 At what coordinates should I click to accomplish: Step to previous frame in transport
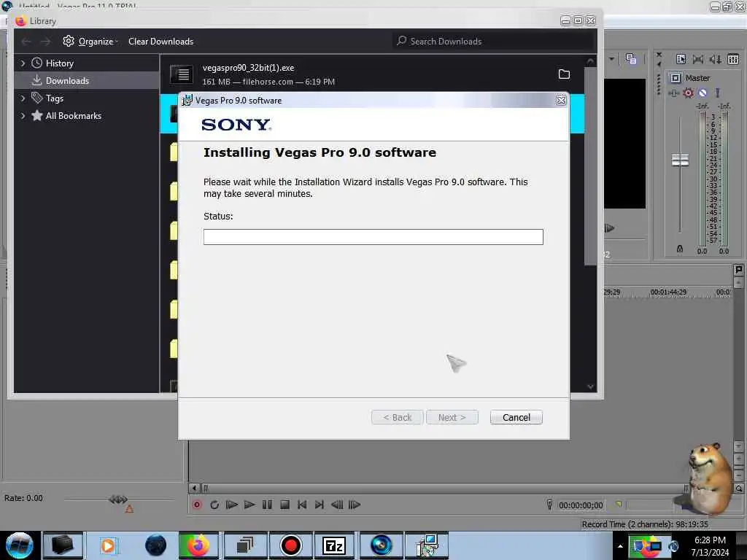click(337, 505)
